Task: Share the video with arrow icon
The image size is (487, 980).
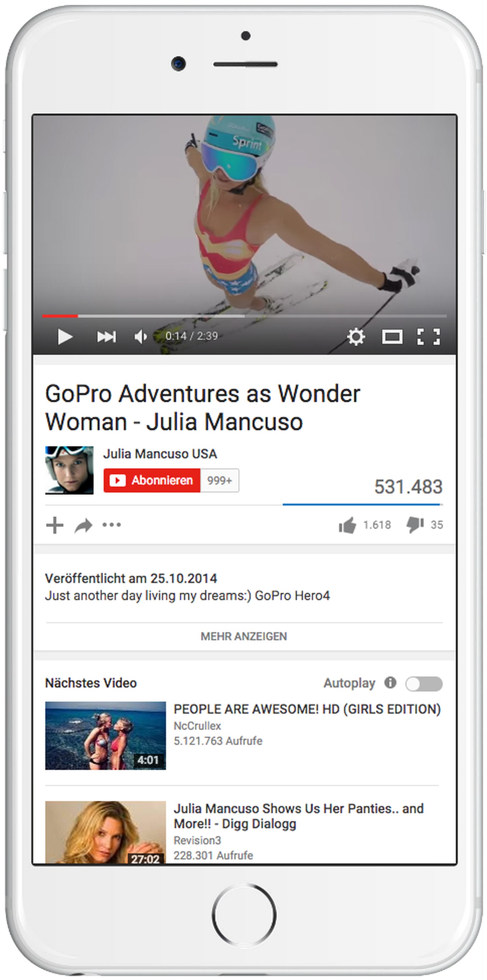Action: [83, 525]
